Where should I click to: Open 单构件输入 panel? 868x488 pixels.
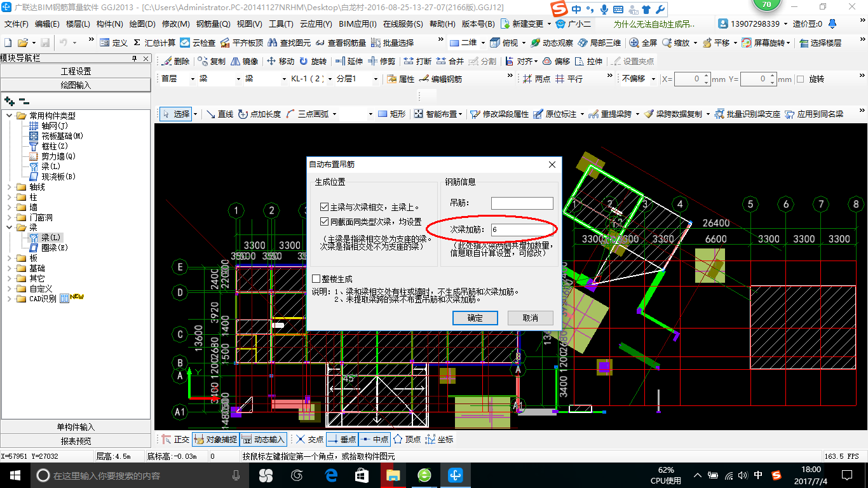(x=76, y=427)
